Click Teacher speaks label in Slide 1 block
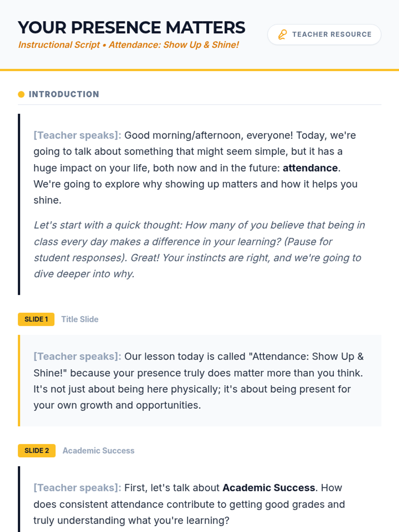The height and width of the screenshot is (532, 399). (77, 356)
